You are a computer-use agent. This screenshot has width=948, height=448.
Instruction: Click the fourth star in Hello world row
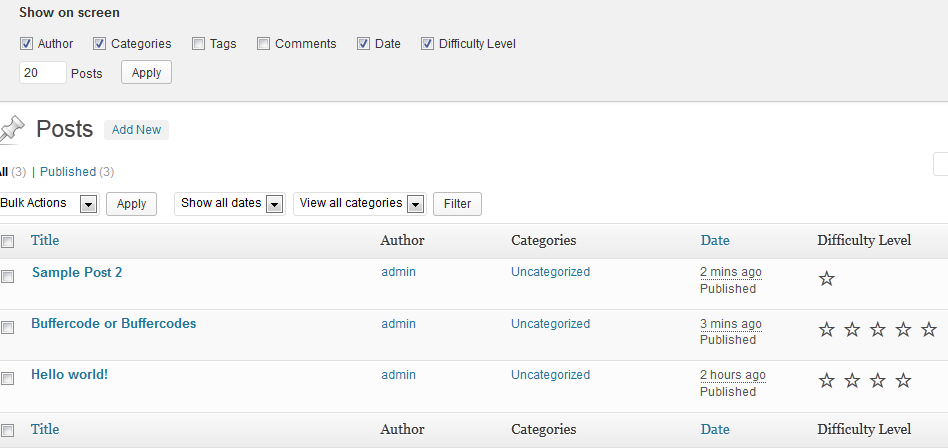pyautogui.click(x=903, y=380)
